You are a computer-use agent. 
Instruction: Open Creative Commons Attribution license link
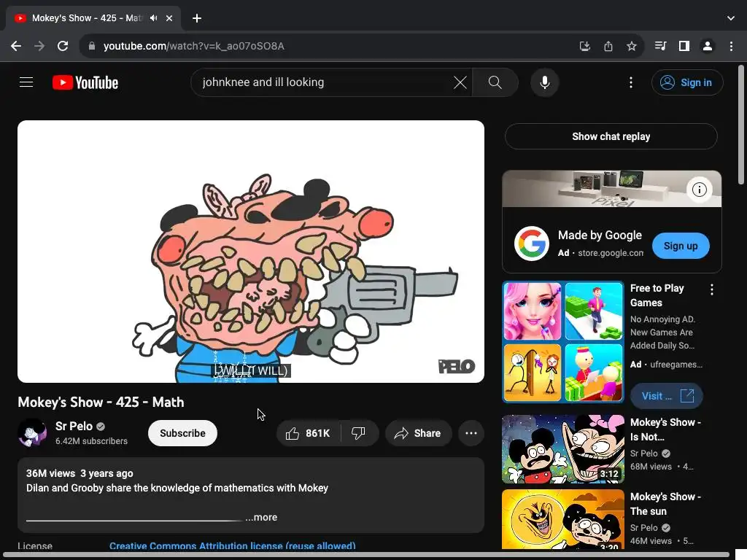[x=233, y=545]
